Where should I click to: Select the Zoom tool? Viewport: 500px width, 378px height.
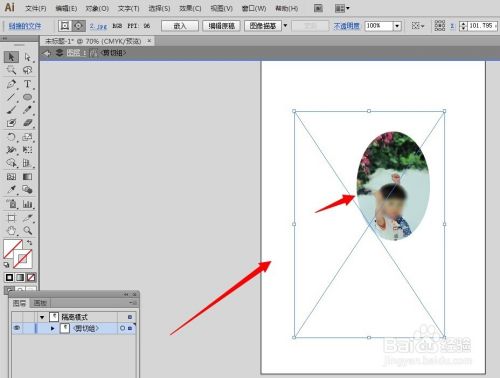click(x=28, y=231)
